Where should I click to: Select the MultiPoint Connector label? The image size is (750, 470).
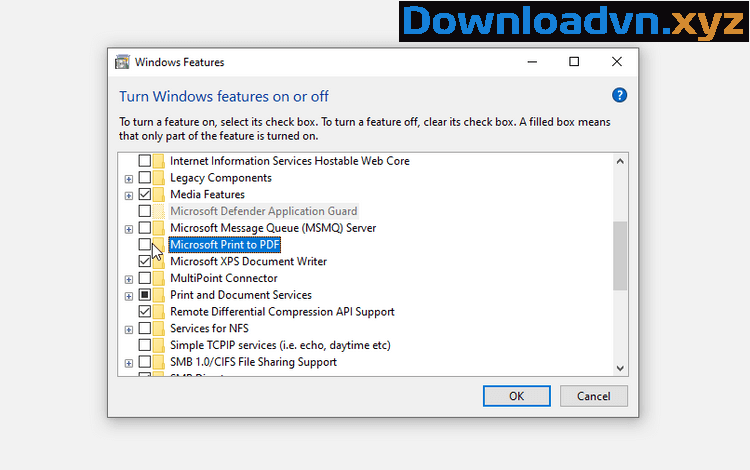point(224,278)
